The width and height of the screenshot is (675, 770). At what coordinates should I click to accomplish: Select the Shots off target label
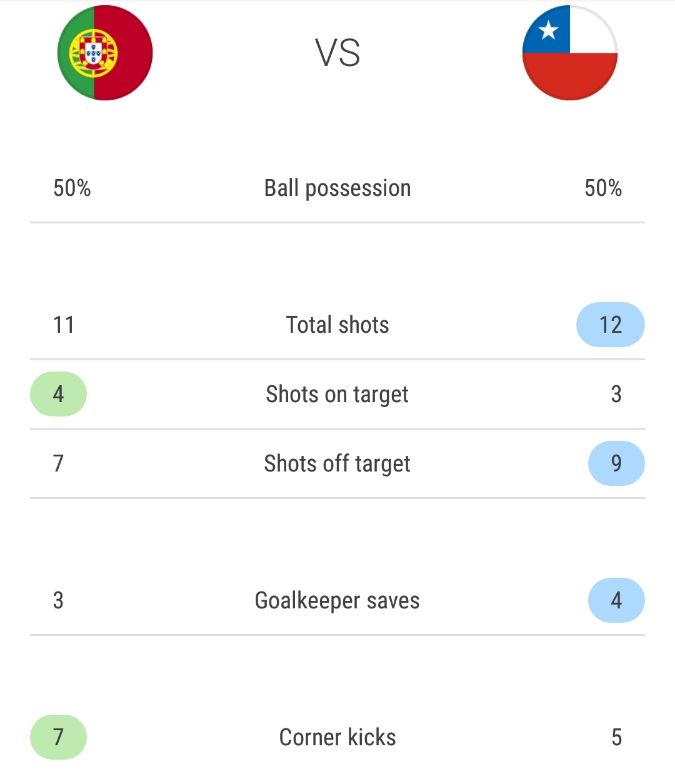pyautogui.click(x=337, y=463)
